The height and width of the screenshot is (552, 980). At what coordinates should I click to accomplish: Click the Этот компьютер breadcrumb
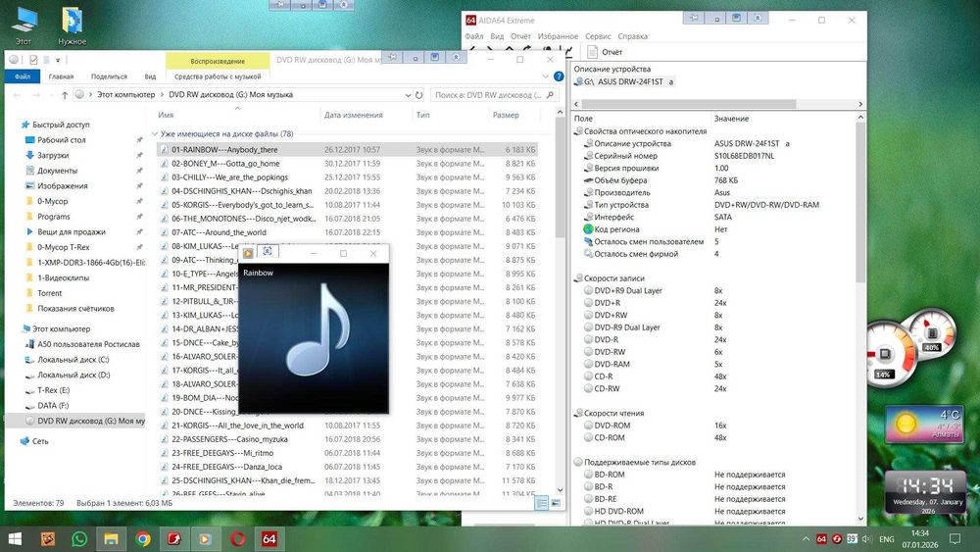coord(125,95)
